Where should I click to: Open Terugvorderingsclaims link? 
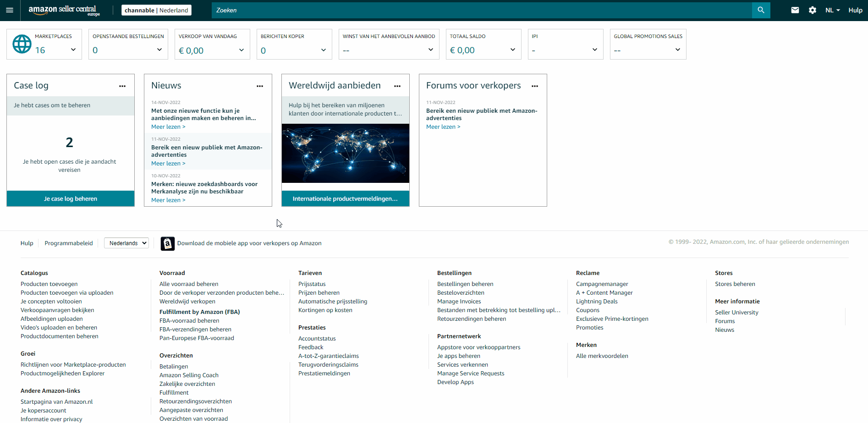[x=328, y=365]
